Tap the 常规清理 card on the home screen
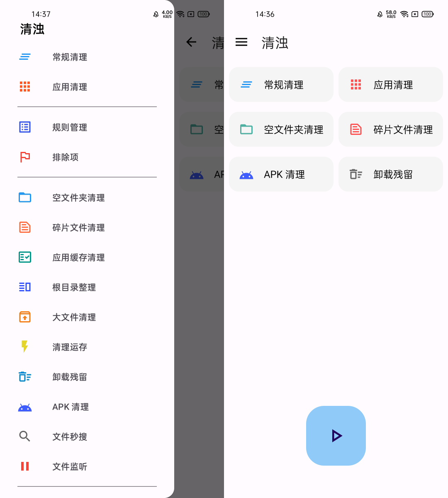 [x=281, y=84]
